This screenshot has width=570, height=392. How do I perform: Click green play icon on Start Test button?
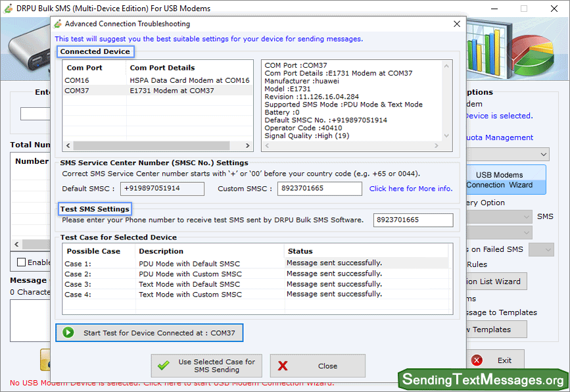click(x=68, y=332)
